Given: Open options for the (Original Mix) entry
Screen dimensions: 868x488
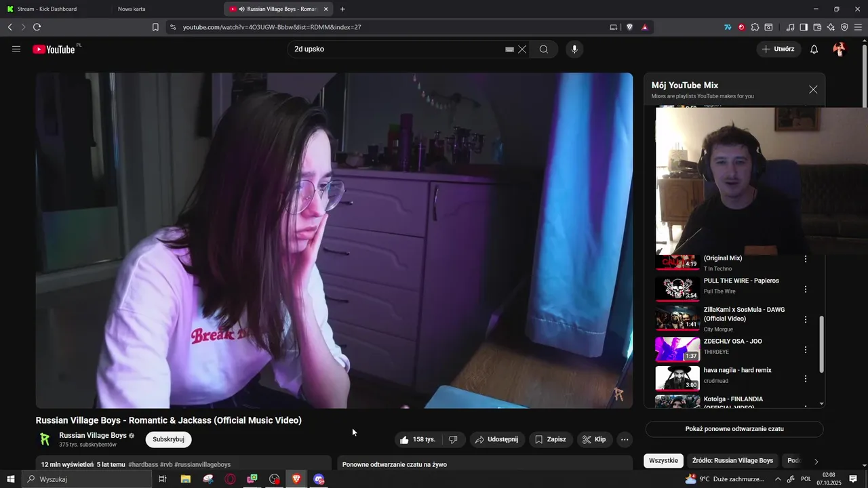Looking at the screenshot, I should point(806,259).
